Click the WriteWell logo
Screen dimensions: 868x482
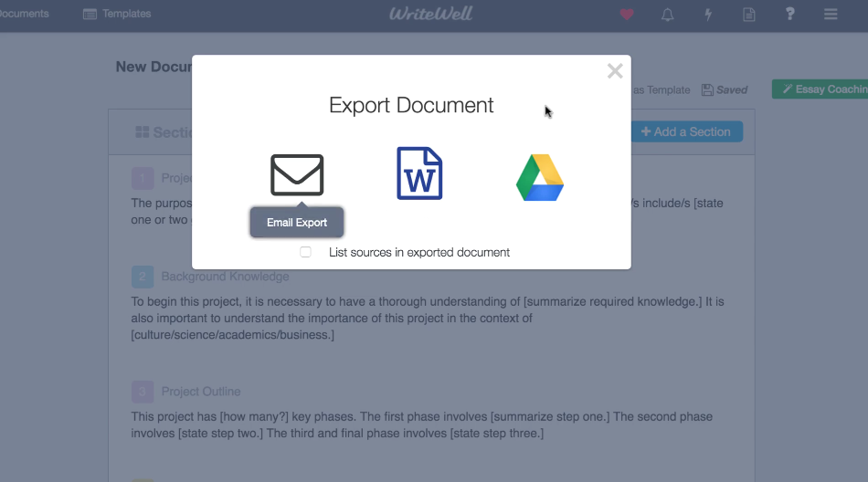[430, 14]
